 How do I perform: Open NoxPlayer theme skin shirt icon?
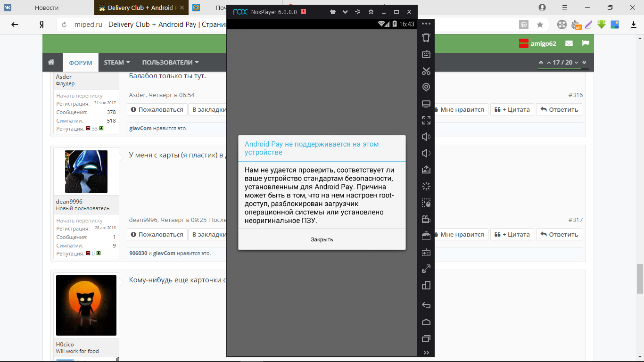pos(333,12)
